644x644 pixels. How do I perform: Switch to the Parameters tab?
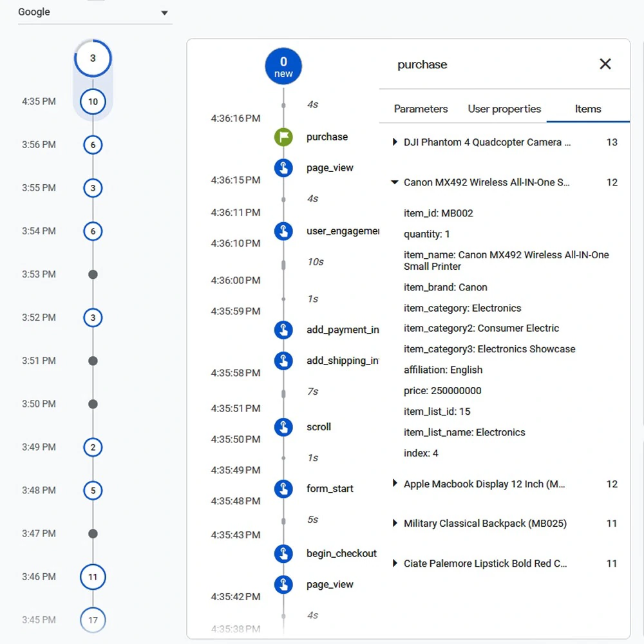(x=421, y=109)
